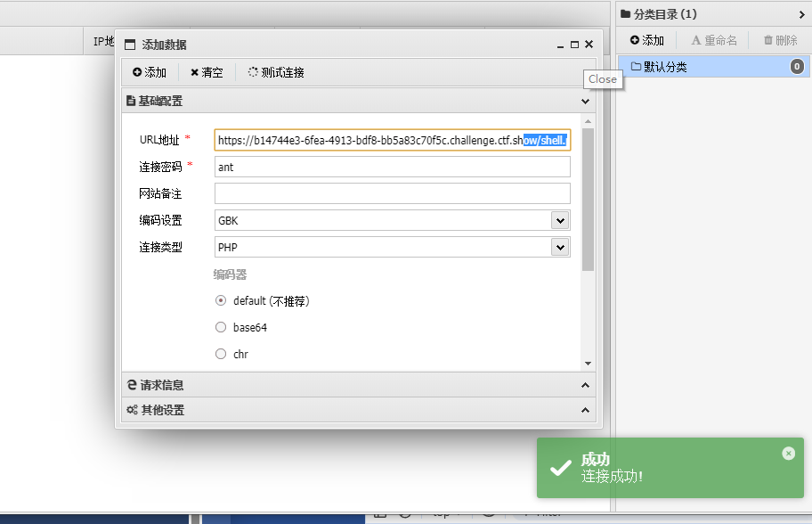Click 重命名 in the category panel

pyautogui.click(x=713, y=40)
